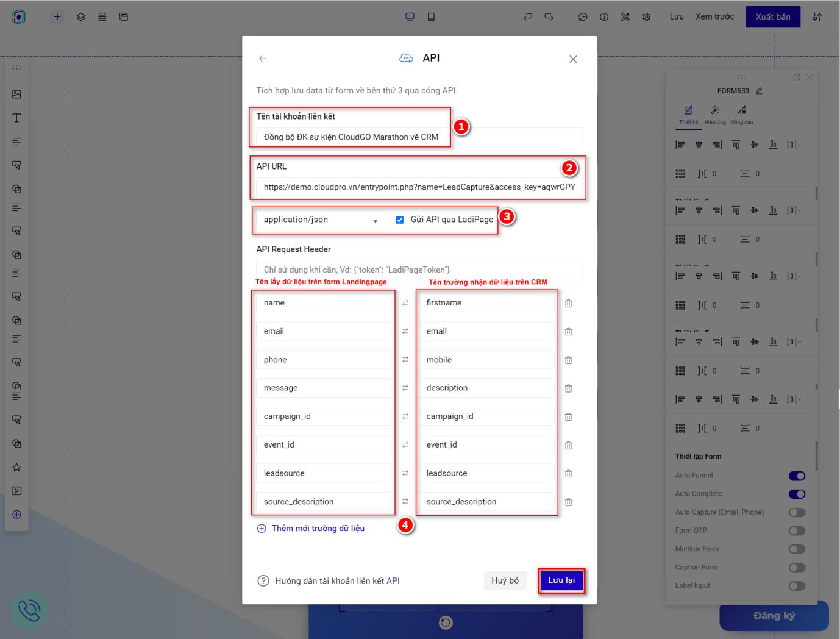
Task: Switch to mobile device preview icon
Action: pos(431,17)
